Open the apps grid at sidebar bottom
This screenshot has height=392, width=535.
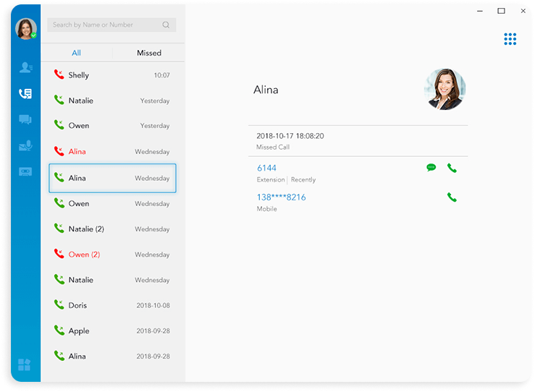[x=25, y=365]
